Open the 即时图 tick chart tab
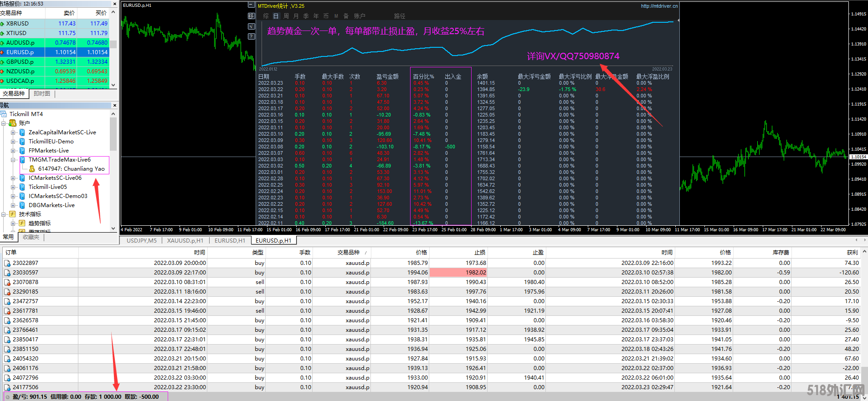 pos(42,93)
